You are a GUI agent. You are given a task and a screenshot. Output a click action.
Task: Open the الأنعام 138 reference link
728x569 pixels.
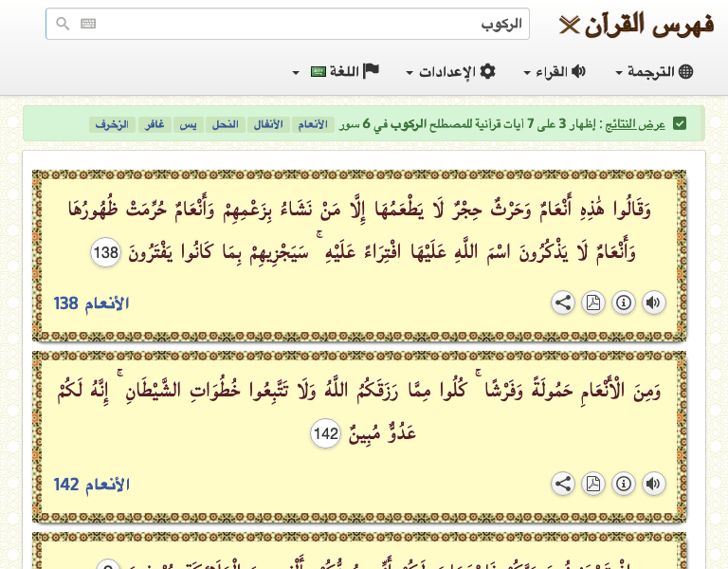coord(91,303)
